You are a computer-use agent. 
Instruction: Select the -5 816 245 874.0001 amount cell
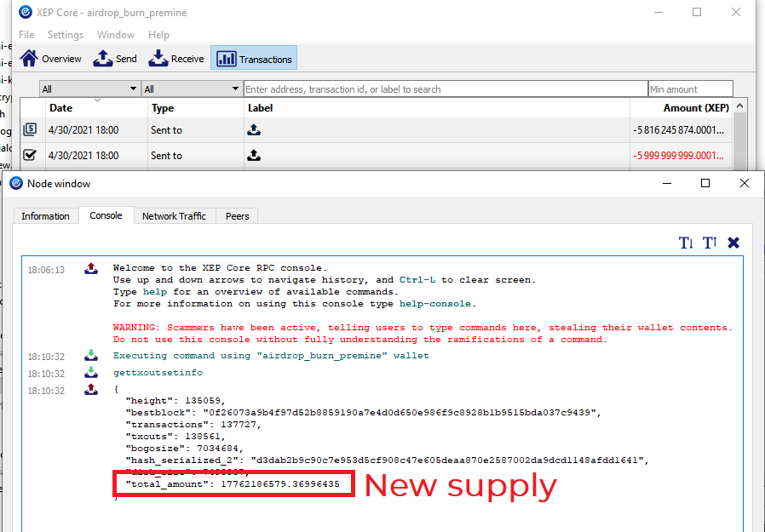coord(679,130)
